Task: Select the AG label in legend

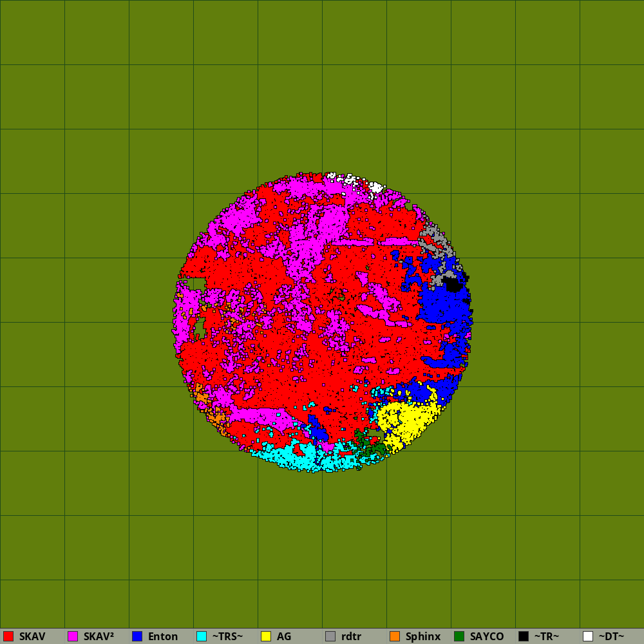Action: click(284, 637)
